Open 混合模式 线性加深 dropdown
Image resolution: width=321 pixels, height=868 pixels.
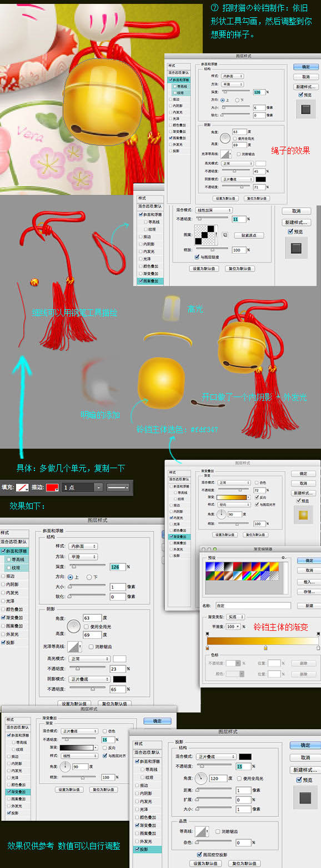(x=213, y=210)
